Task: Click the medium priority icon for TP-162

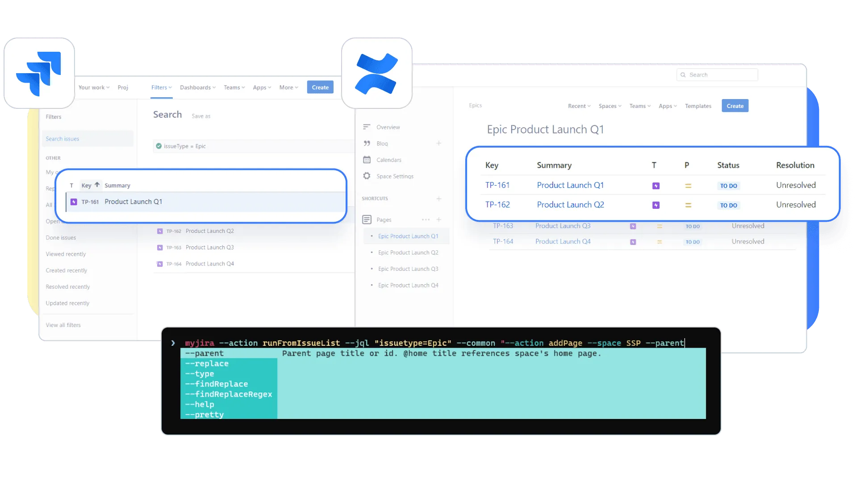Action: (x=688, y=205)
